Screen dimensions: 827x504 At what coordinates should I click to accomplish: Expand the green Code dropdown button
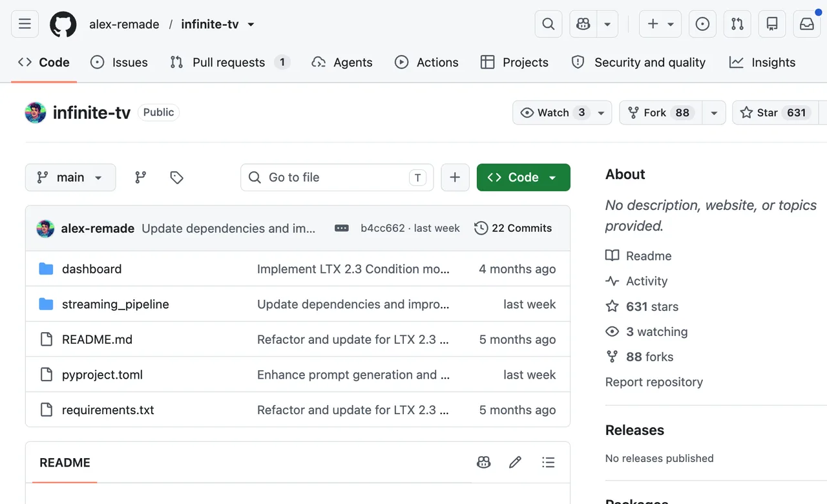(x=523, y=177)
